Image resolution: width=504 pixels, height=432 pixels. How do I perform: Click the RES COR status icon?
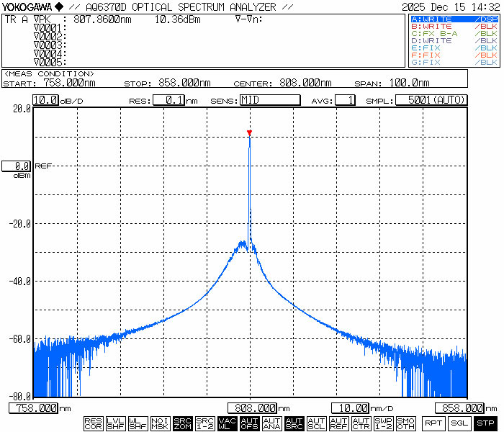pos(93,423)
